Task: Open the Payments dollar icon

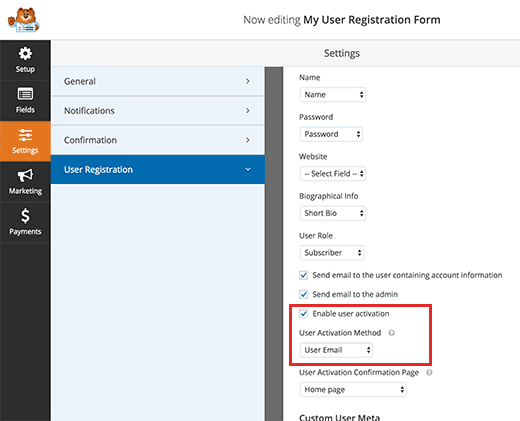Action: [25, 216]
